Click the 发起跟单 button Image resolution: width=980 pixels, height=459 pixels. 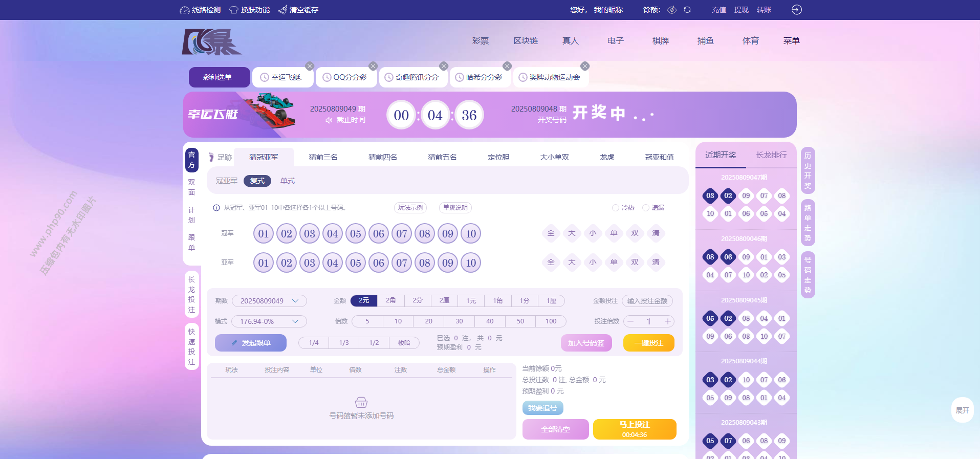point(251,343)
